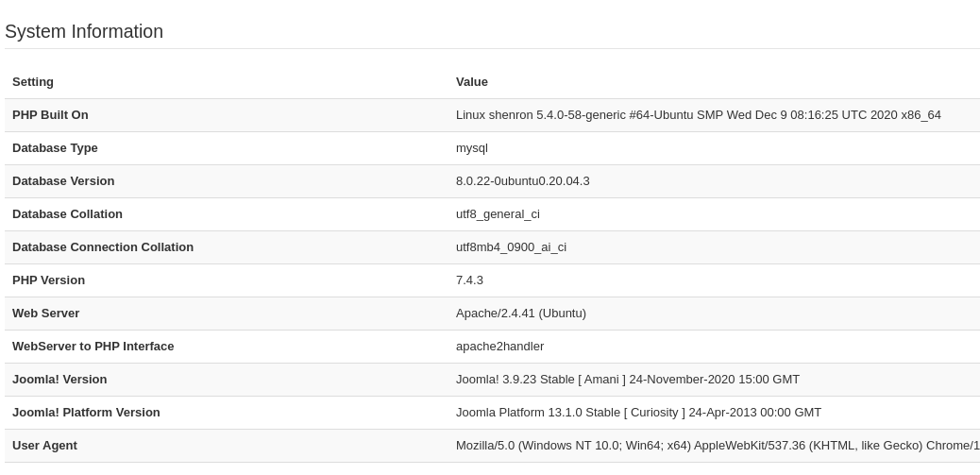The width and height of the screenshot is (980, 475).
Task: Click the utf8mb4_0900_ai_ci value
Action: pos(511,247)
